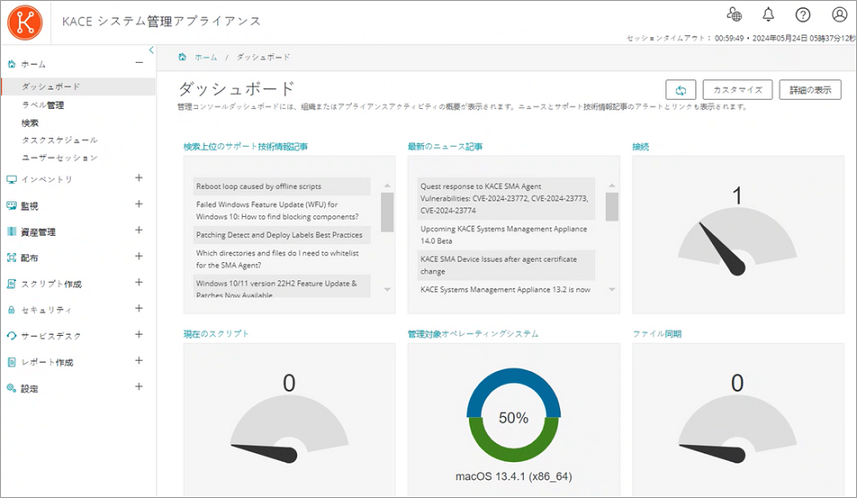Screen dimensions: 857x498
Task: Open 'KACE SMA Device Issues' news item
Action: point(506,265)
